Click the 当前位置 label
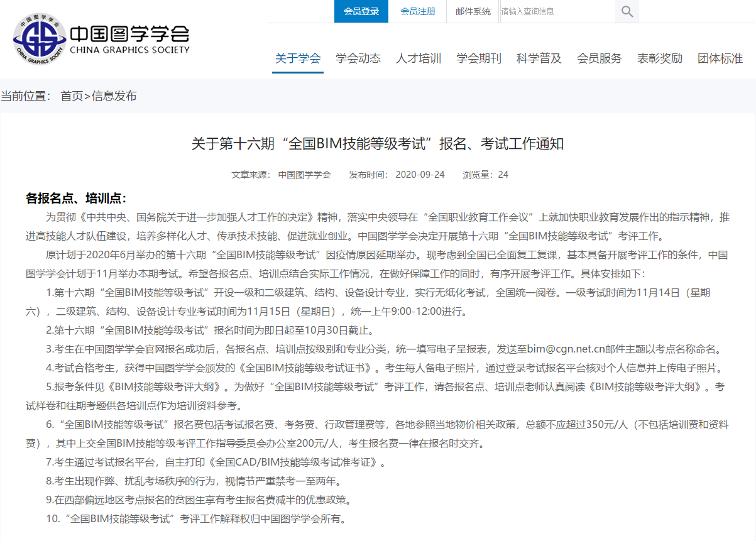This screenshot has height=541, width=756. 26,96
